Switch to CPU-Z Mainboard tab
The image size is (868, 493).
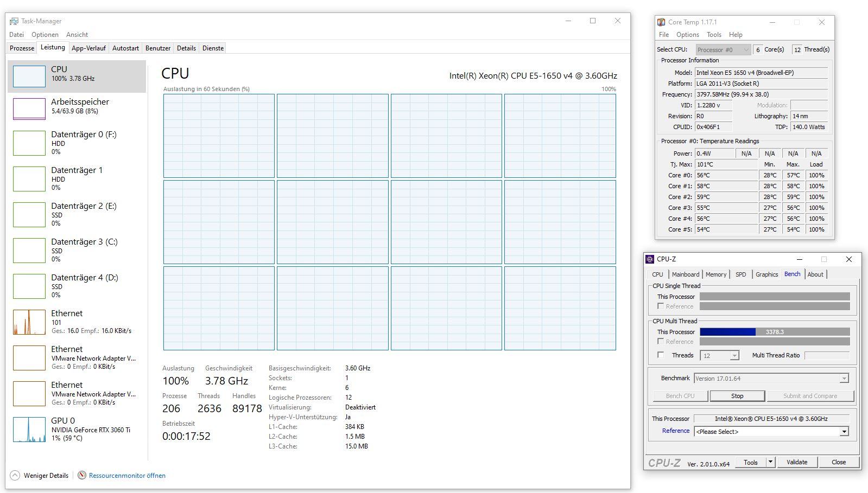[686, 274]
